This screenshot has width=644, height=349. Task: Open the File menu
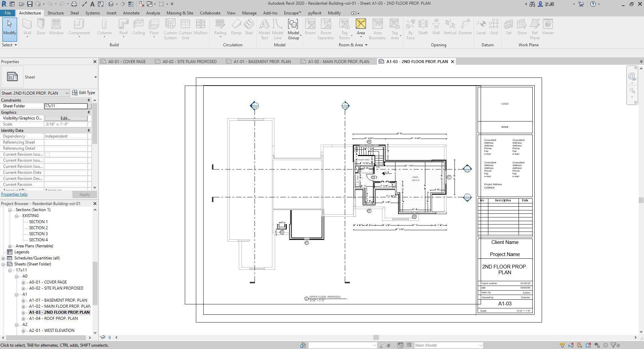click(7, 13)
